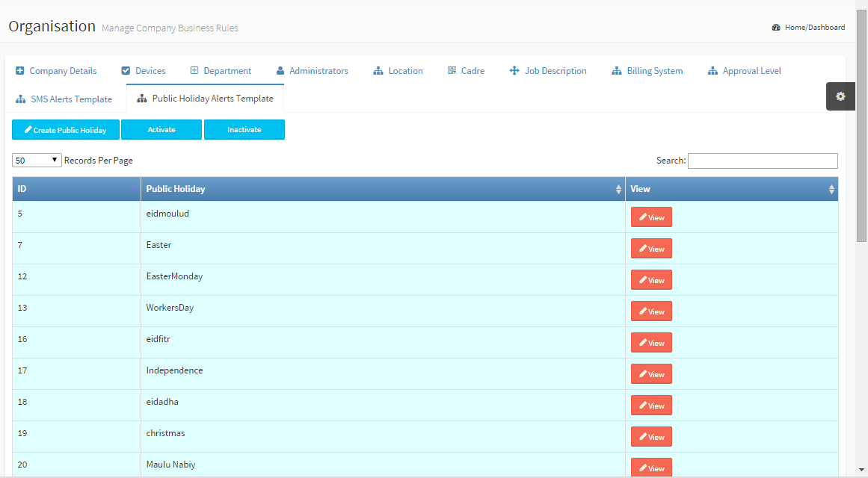
Task: Click into the Search input field
Action: [x=763, y=161]
